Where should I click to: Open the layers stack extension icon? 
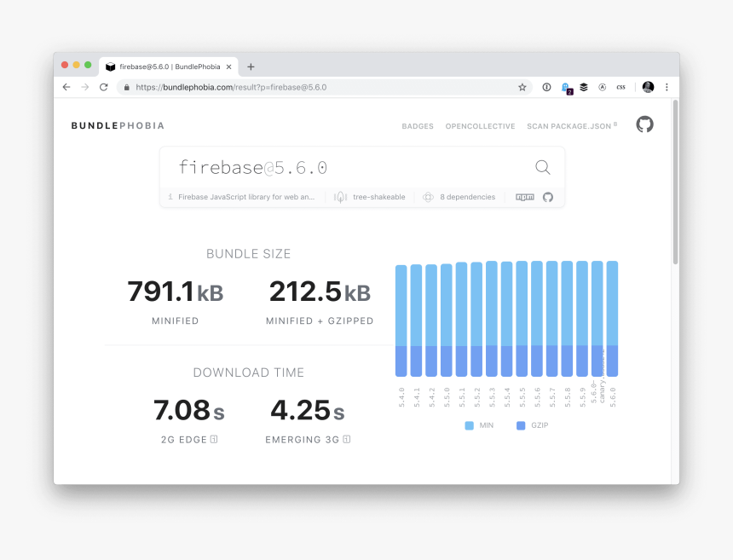pyautogui.click(x=584, y=87)
